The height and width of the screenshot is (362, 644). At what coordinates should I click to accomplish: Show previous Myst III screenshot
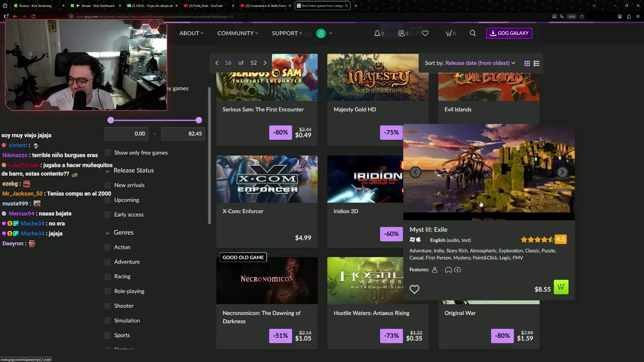click(x=415, y=172)
